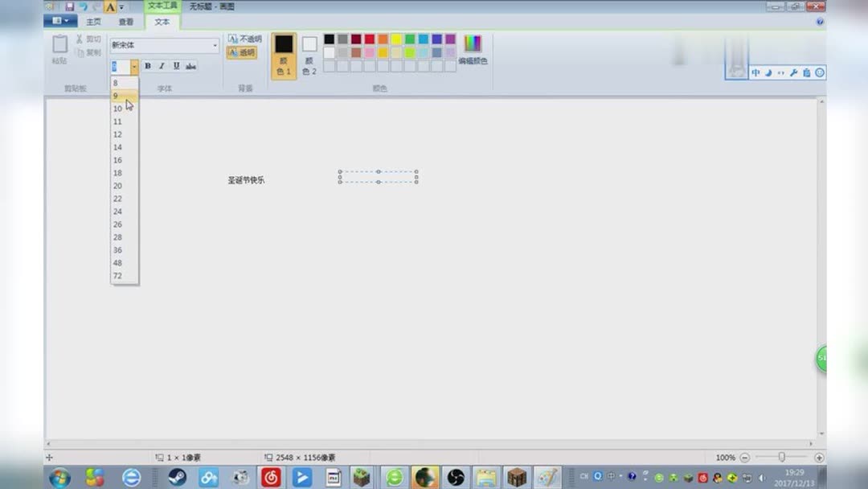Click the Copy (复制) icon
The image size is (868, 489).
tap(84, 51)
